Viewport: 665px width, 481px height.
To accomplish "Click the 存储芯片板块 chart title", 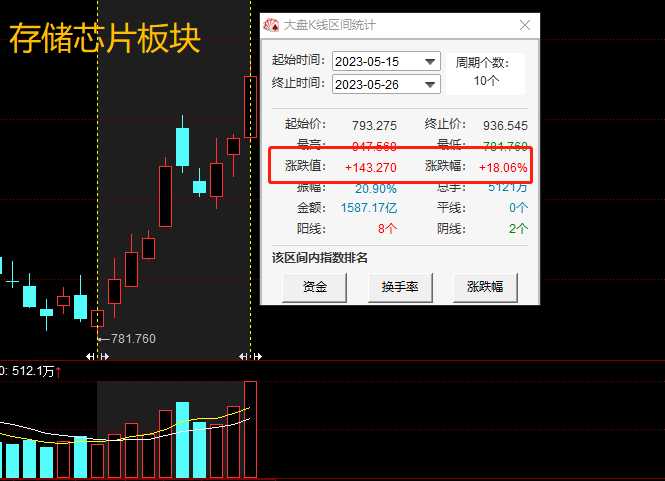I will (x=104, y=38).
